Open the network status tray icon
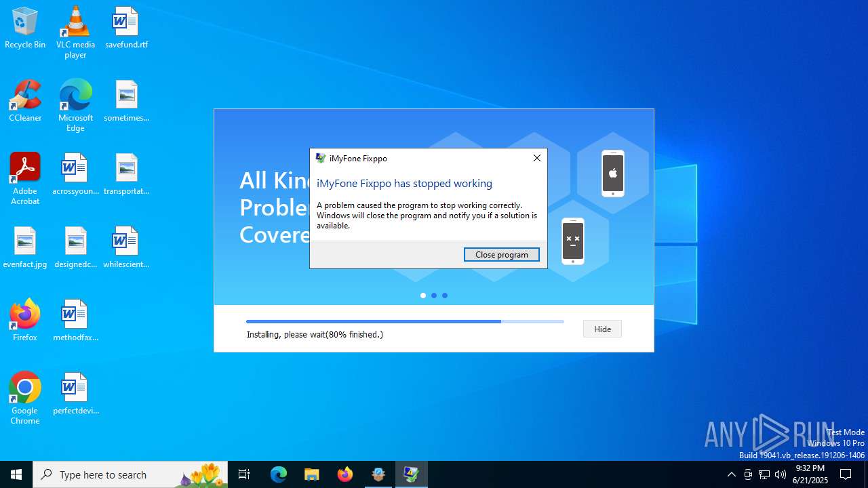Screen dimensions: 868x488 click(764, 474)
